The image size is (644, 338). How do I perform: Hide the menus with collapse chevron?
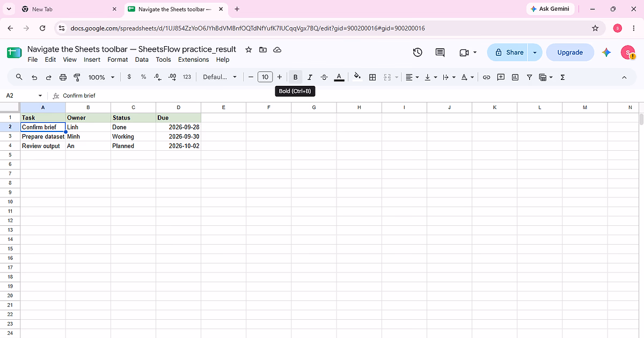(624, 77)
